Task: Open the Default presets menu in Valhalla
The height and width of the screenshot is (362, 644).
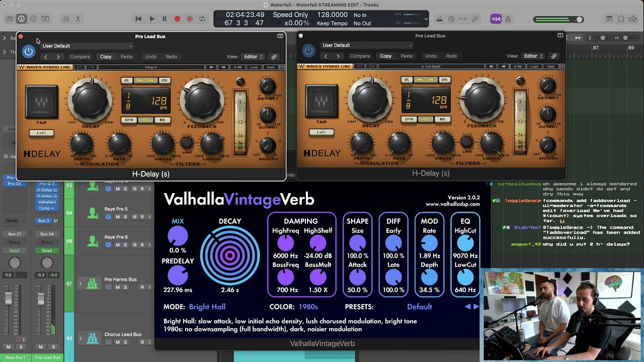Action: 420,307
